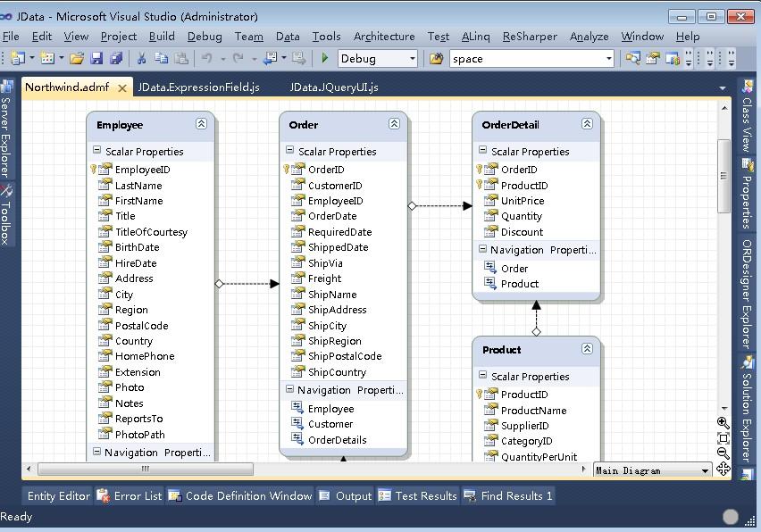Open the 'space' find combo box dropdown
Image resolution: width=761 pixels, height=532 pixels.
pos(608,59)
